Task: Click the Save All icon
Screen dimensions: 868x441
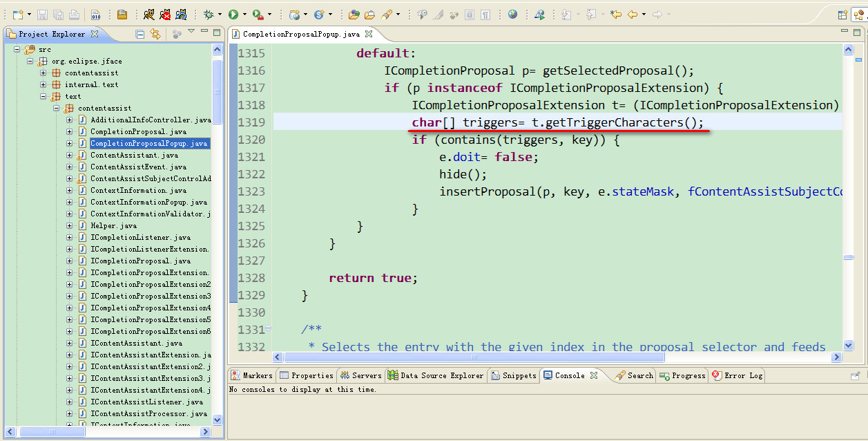Action: click(58, 14)
